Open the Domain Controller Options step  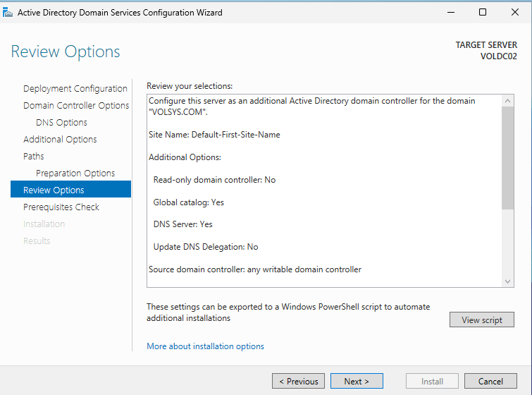tap(76, 105)
